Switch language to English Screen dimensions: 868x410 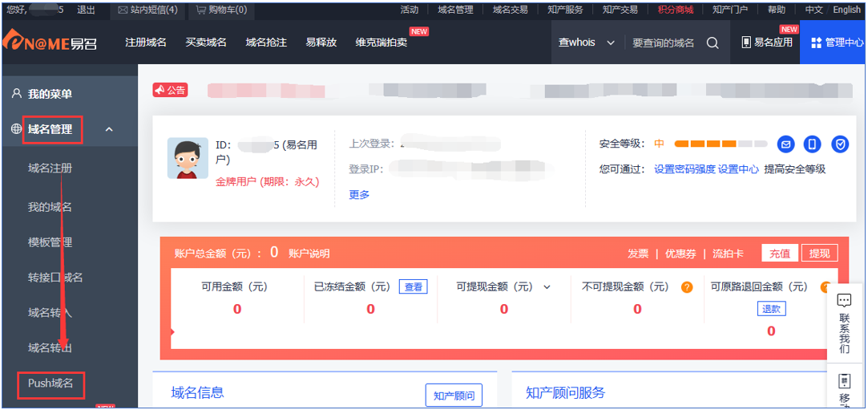tap(846, 10)
